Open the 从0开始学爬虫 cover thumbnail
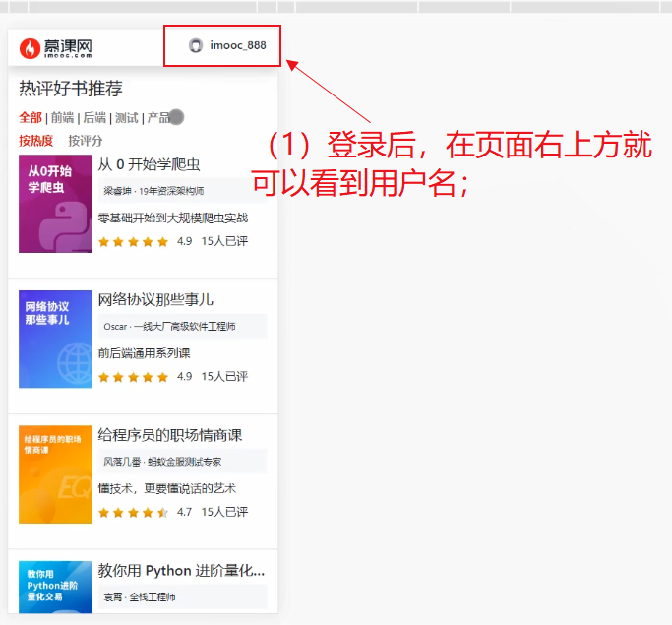 tap(56, 204)
